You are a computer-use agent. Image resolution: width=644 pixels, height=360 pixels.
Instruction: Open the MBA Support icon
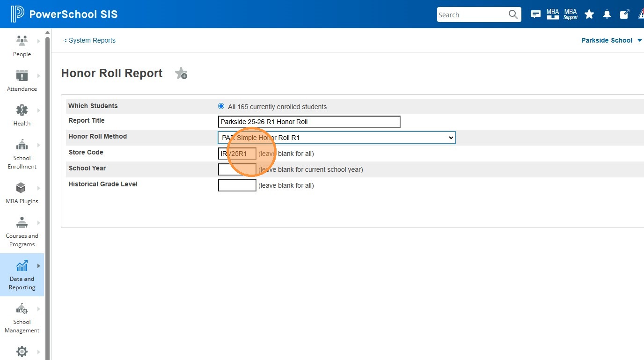pyautogui.click(x=571, y=14)
